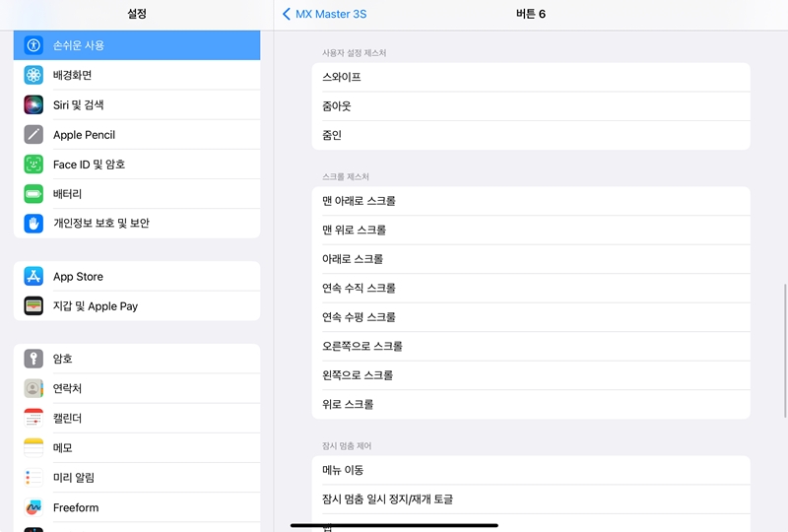Open 배경화면 settings

coord(137,75)
